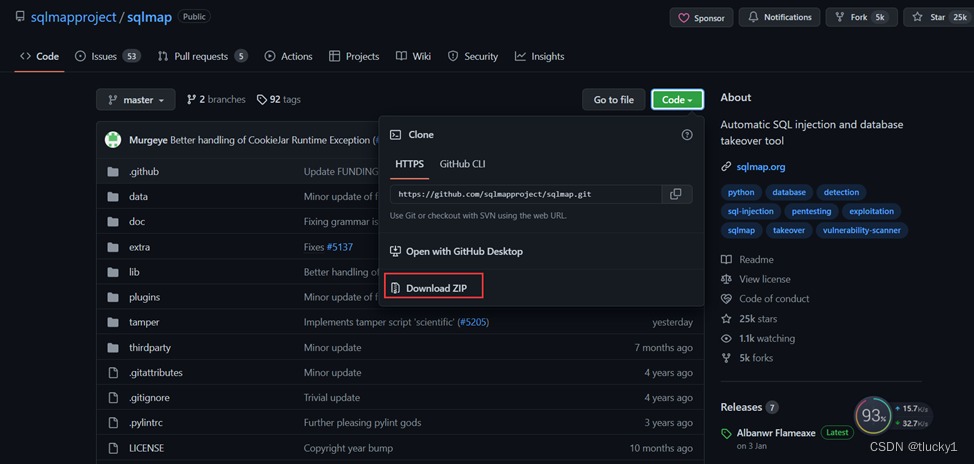Click the 5k forks link
This screenshot has height=464, width=974.
click(x=747, y=358)
